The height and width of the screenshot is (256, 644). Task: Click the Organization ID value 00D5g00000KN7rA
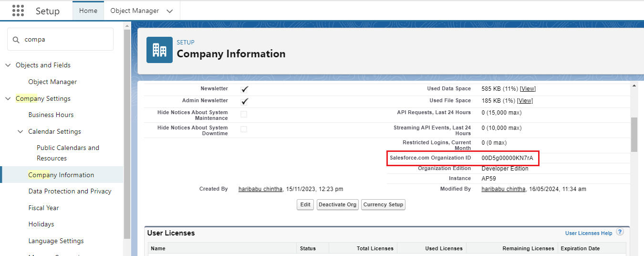coord(507,158)
